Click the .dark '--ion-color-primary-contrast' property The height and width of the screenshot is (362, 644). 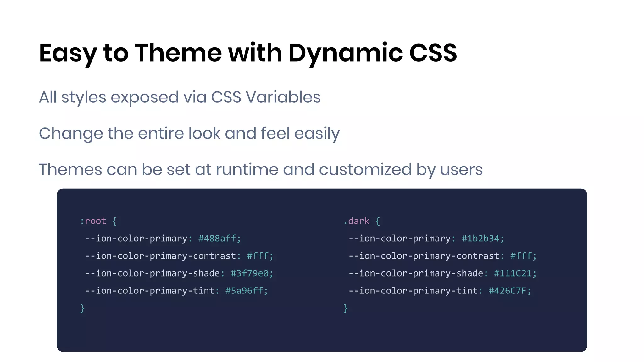(424, 256)
